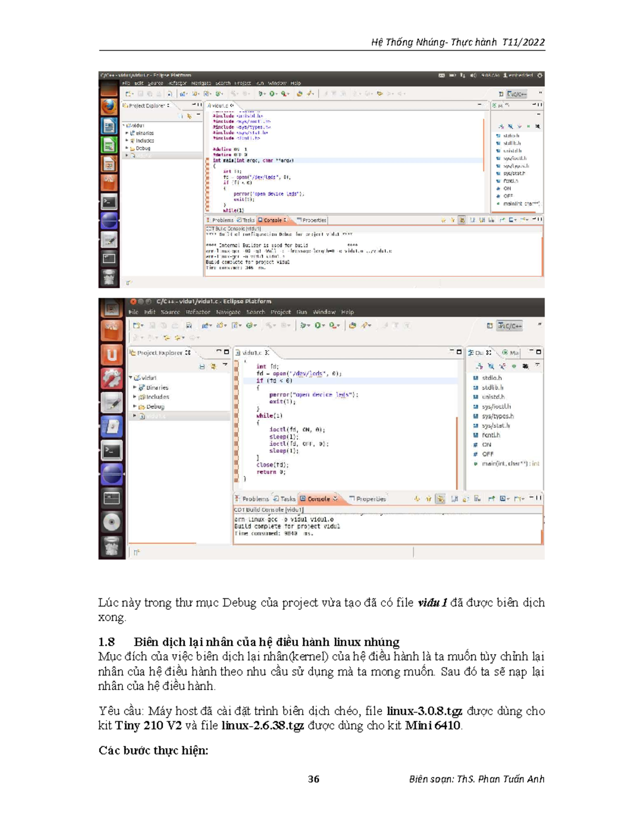Expand the Binaries node in lower Project Explorer
The height and width of the screenshot is (834, 644).
pos(135,387)
